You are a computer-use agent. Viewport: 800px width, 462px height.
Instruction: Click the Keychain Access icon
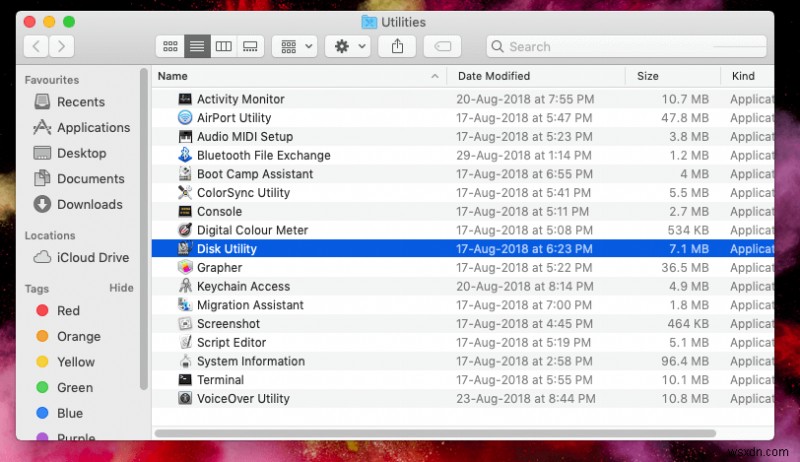point(185,286)
